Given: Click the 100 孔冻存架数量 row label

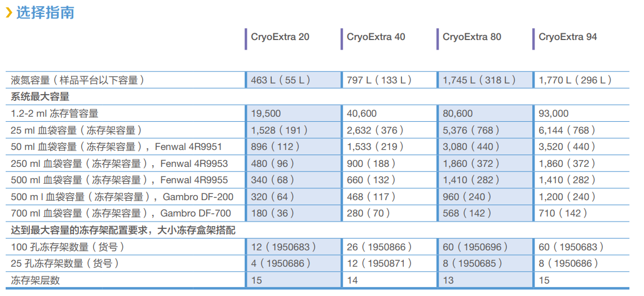Looking at the screenshot, I should (68, 246).
